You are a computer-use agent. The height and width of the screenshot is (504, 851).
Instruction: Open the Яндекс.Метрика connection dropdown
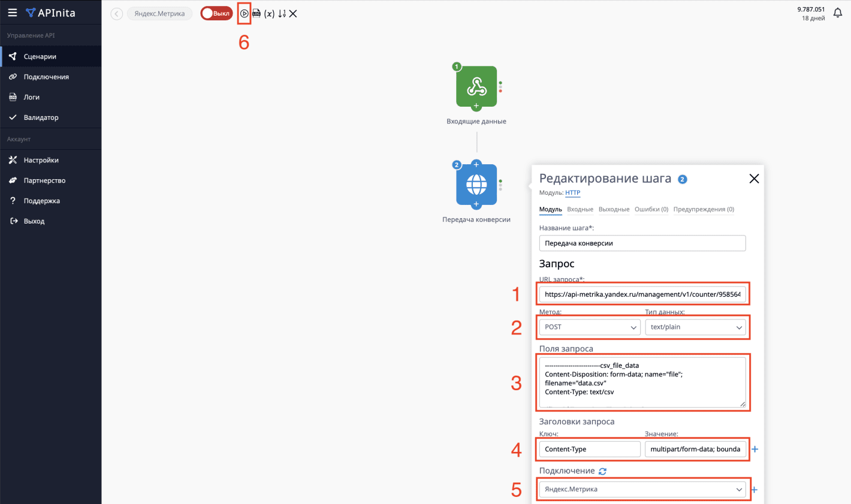click(642, 489)
